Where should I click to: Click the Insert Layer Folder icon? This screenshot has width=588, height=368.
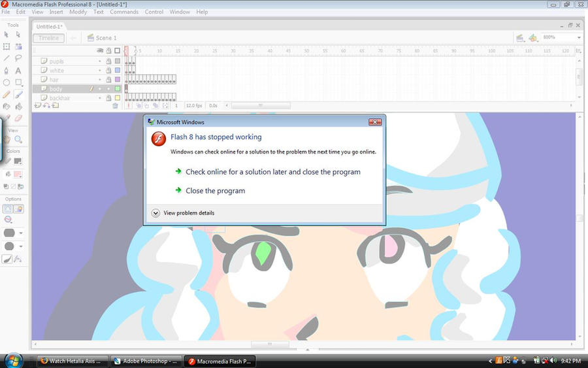pyautogui.click(x=56, y=105)
